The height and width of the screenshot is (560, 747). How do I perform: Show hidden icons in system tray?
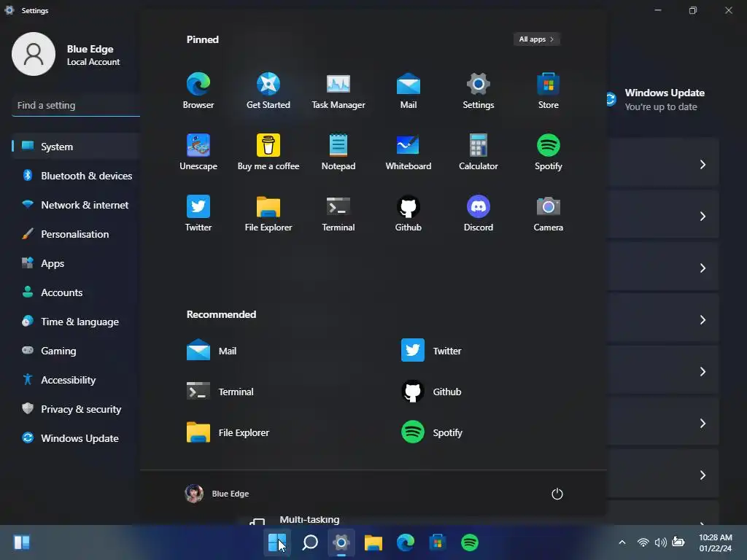[622, 542]
